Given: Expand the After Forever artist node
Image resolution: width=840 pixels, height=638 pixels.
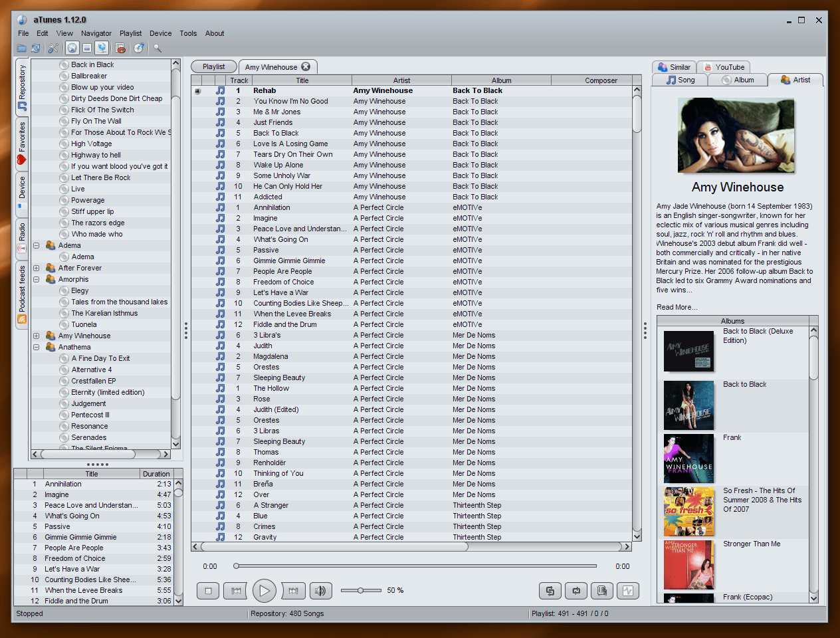Looking at the screenshot, I should pyautogui.click(x=37, y=268).
